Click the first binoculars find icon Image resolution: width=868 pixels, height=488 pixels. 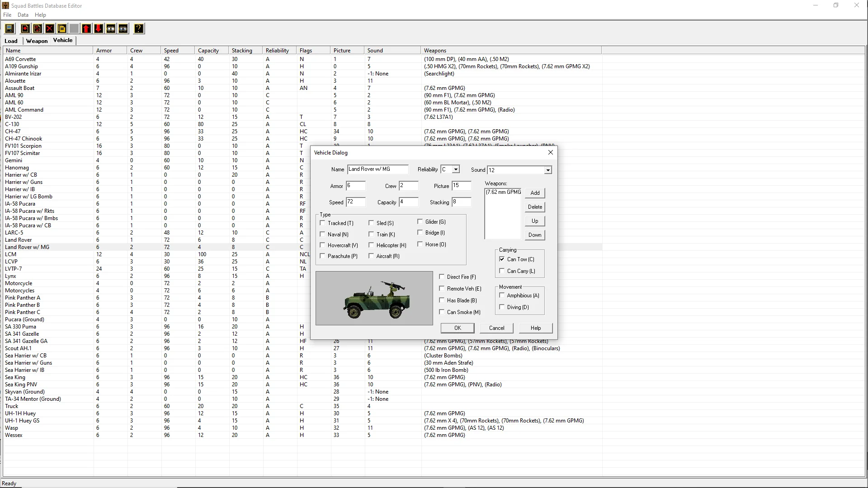pos(111,29)
